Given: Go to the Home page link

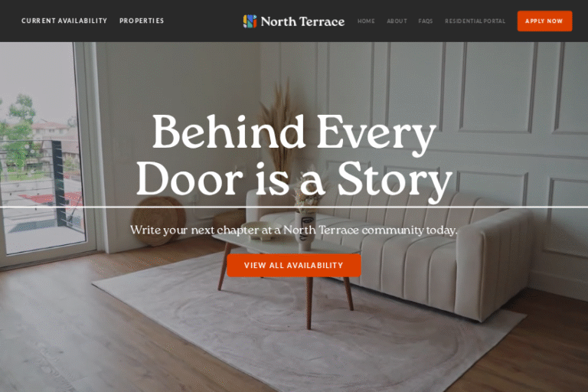Looking at the screenshot, I should 366,21.
